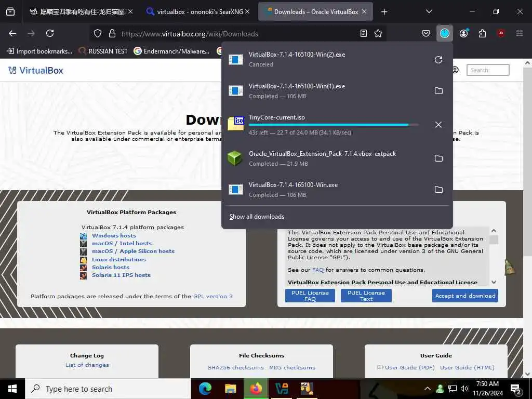Image resolution: width=532 pixels, height=399 pixels.
Task: Open the FAQ link in license text
Action: pyautogui.click(x=318, y=270)
